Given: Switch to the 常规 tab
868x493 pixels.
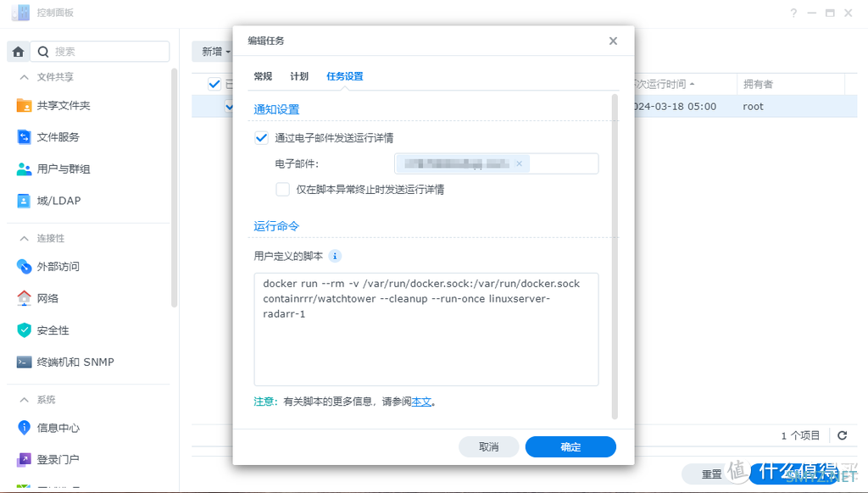Looking at the screenshot, I should coord(263,76).
